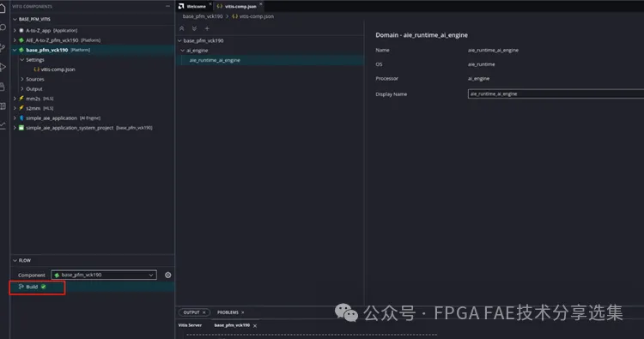The image size is (644, 339).
Task: Select the Vitis Server output tab
Action: coord(190,325)
